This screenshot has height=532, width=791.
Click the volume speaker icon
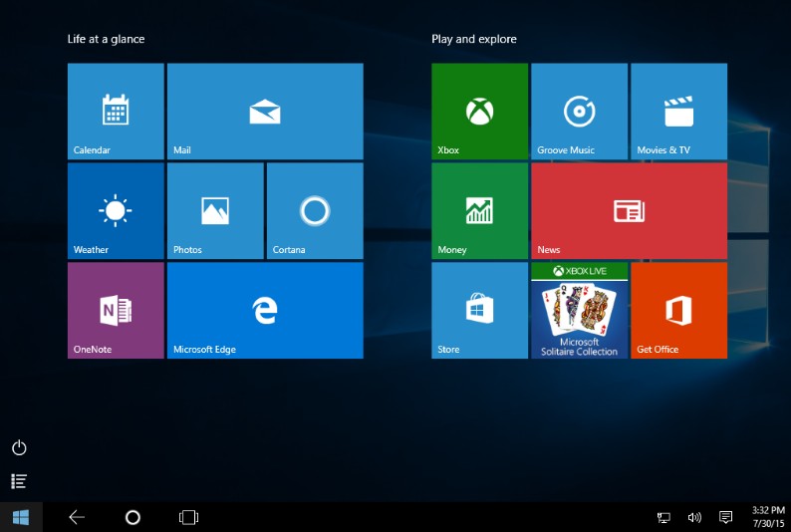(x=694, y=517)
